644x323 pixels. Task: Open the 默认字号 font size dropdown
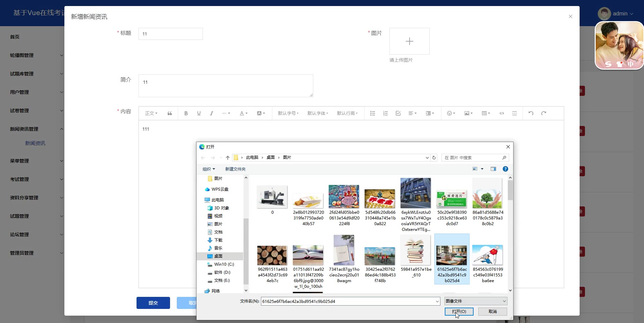coord(288,113)
